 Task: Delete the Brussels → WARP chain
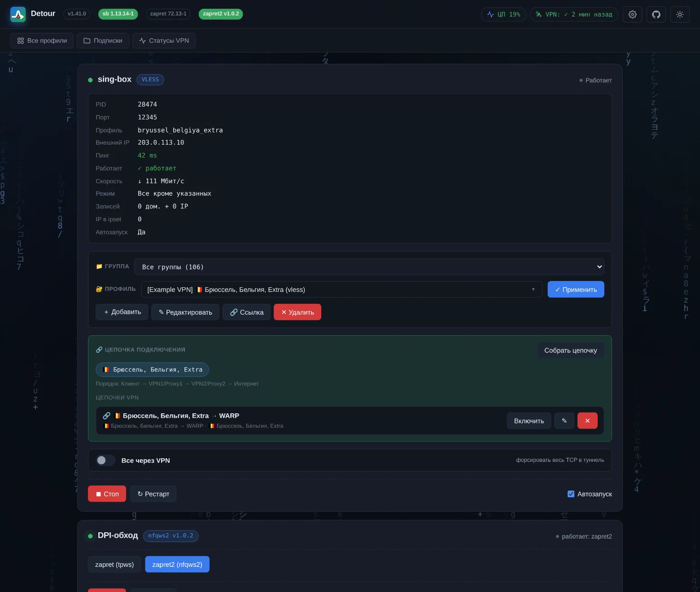tap(587, 421)
